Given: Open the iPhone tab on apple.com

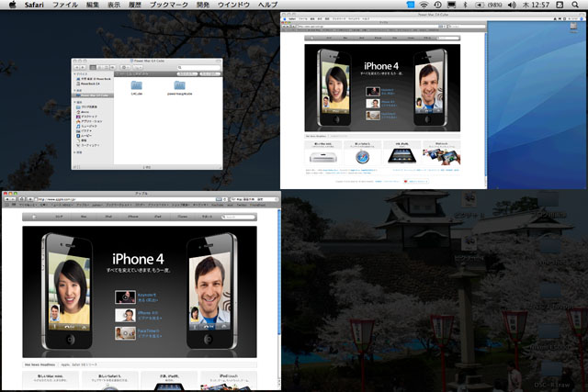Looking at the screenshot, I should [133, 217].
